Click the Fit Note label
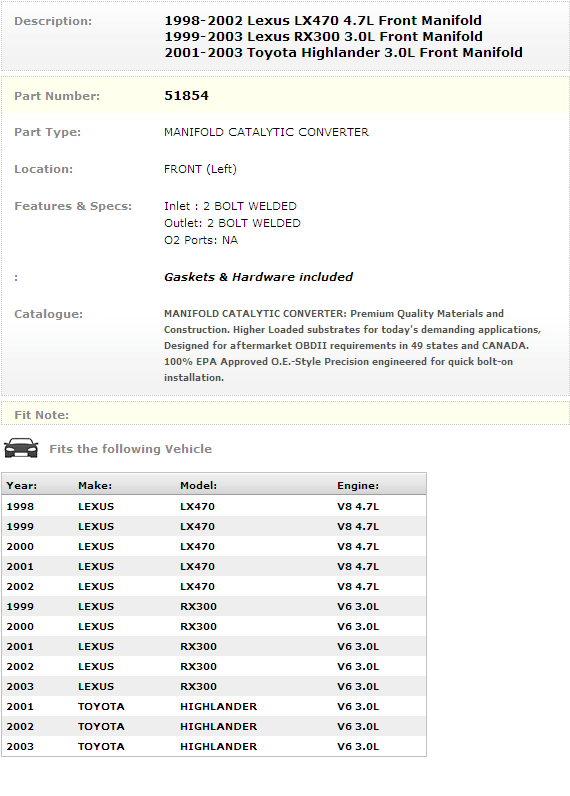Viewport: 570px width, 796px height. click(x=42, y=415)
